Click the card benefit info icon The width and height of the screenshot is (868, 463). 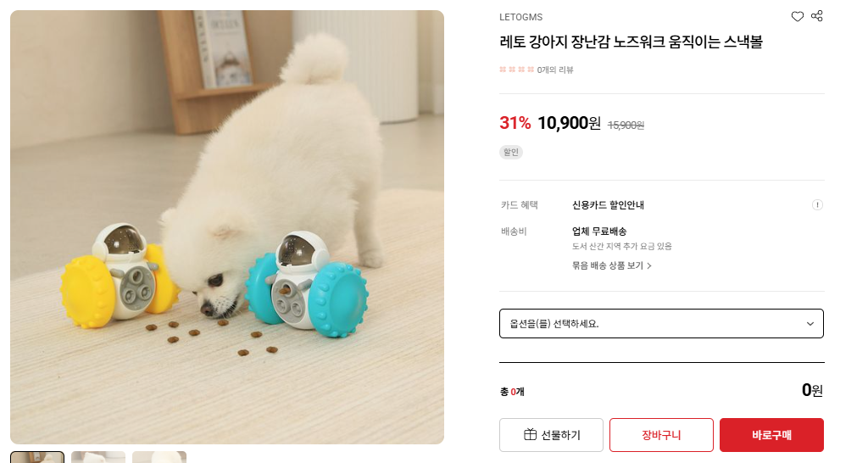[817, 205]
